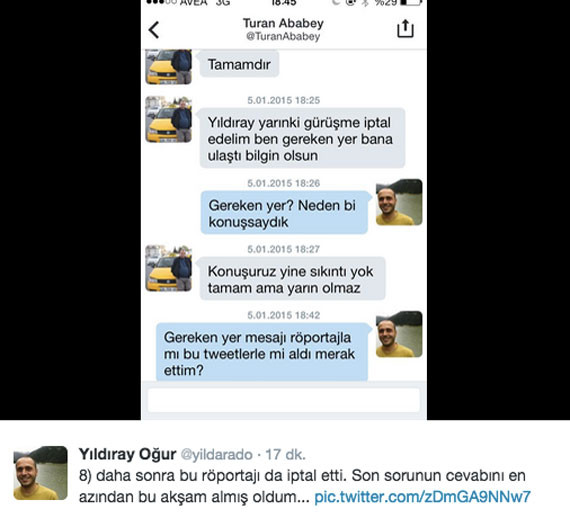570x518 pixels.
Task: Tap the taxi avatar beside 'Konuşuruz yine' message
Action: 169,268
